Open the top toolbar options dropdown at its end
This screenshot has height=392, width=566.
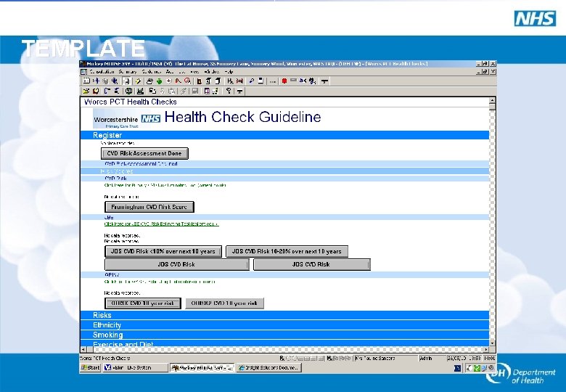pos(324,81)
